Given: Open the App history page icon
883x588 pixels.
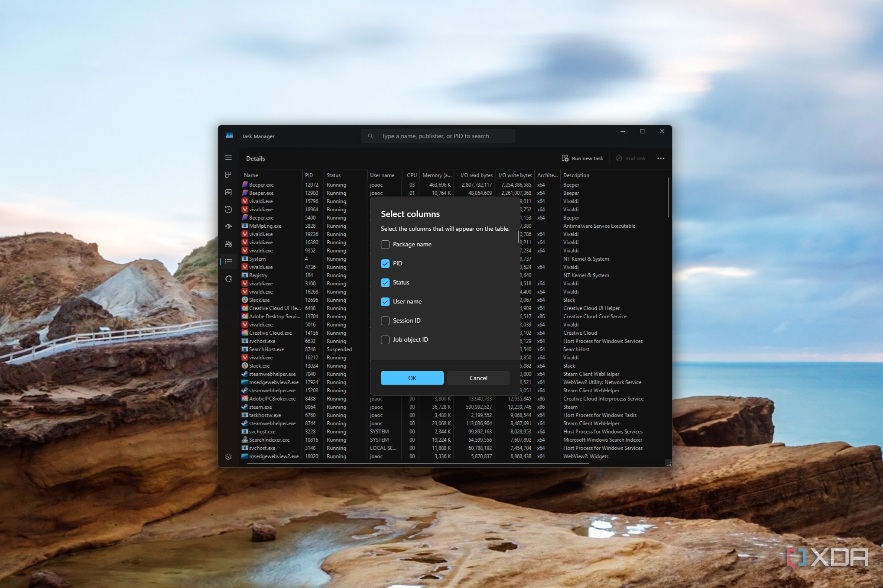Looking at the screenshot, I should pos(228,210).
